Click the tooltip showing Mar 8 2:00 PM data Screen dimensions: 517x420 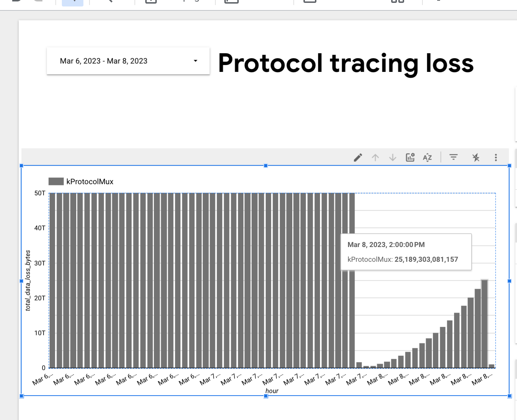click(x=406, y=252)
